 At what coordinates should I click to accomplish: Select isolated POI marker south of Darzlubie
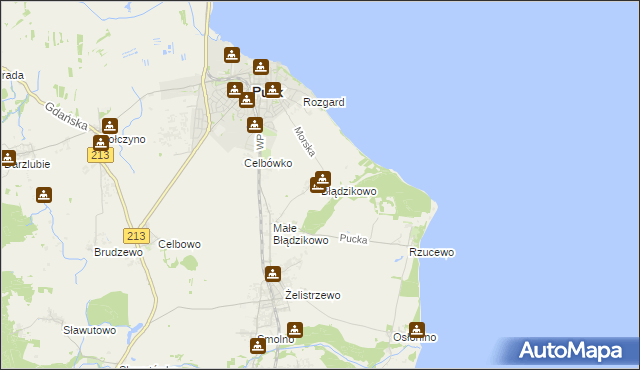click(x=44, y=195)
